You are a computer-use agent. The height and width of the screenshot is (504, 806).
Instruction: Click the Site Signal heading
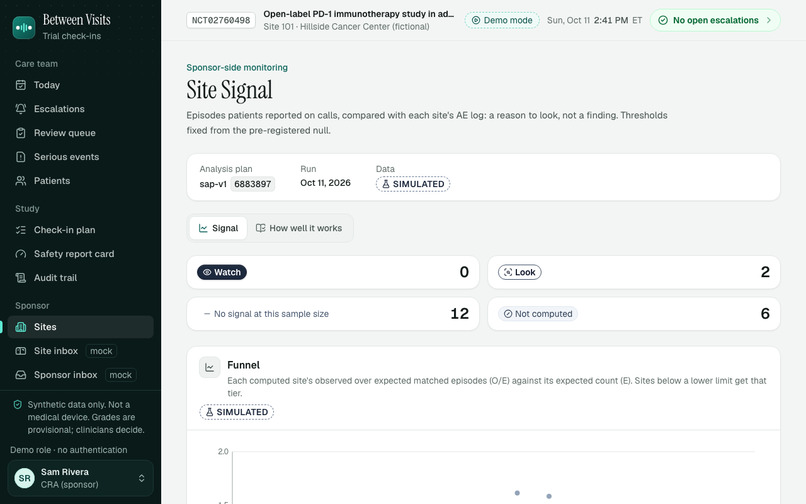pos(229,91)
